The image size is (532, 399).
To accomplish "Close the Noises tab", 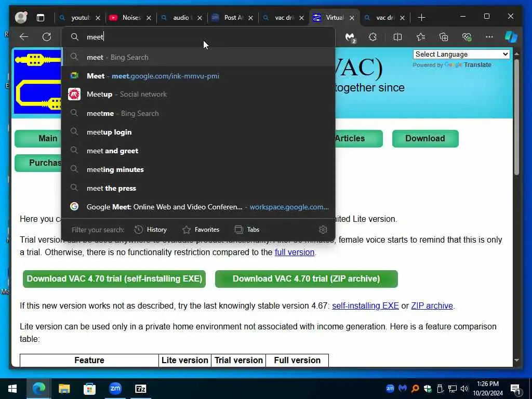I will pyautogui.click(x=149, y=18).
